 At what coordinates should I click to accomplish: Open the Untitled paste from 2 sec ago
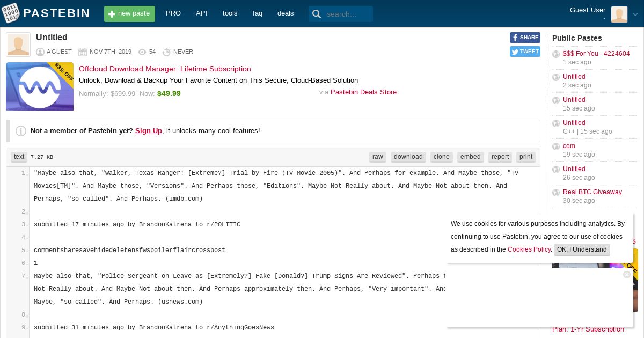coord(574,77)
